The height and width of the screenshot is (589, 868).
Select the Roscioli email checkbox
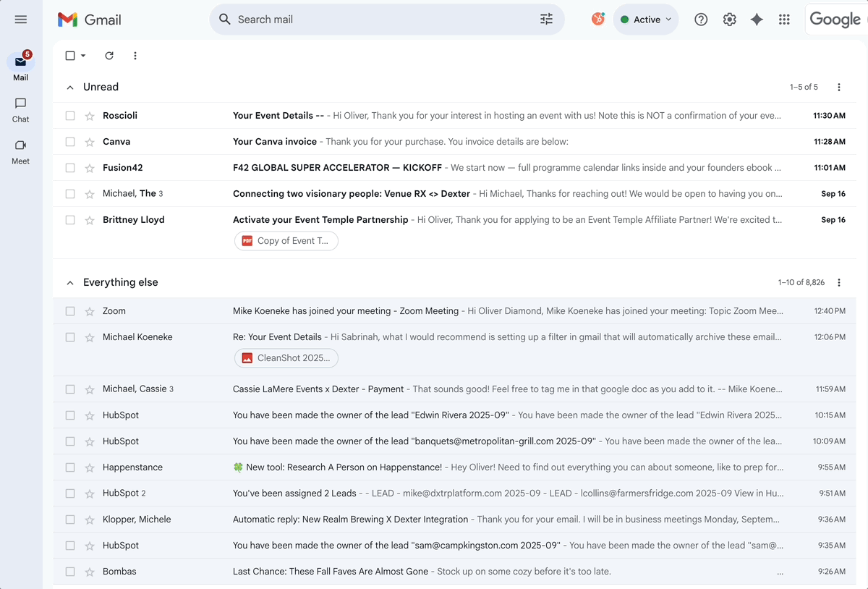tap(70, 116)
